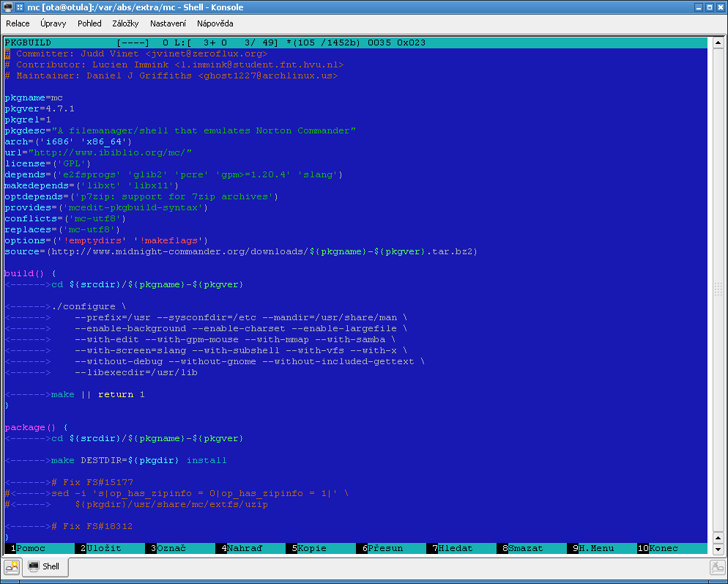The image size is (728, 584).
Task: Open the Pohled menu
Action: 89,23
